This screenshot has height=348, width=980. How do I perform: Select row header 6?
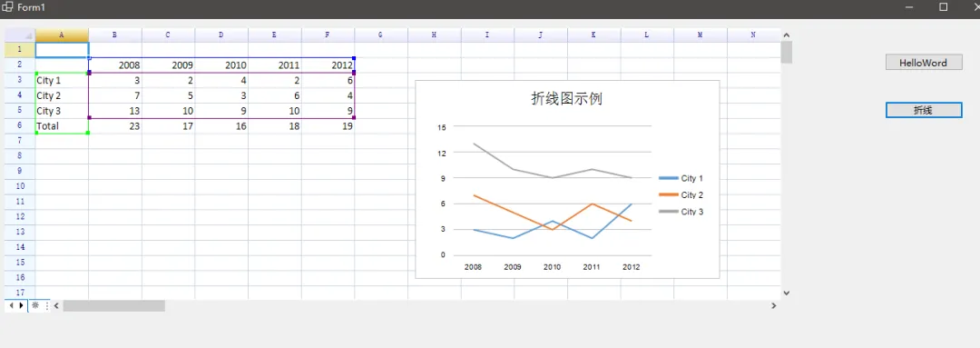(20, 125)
